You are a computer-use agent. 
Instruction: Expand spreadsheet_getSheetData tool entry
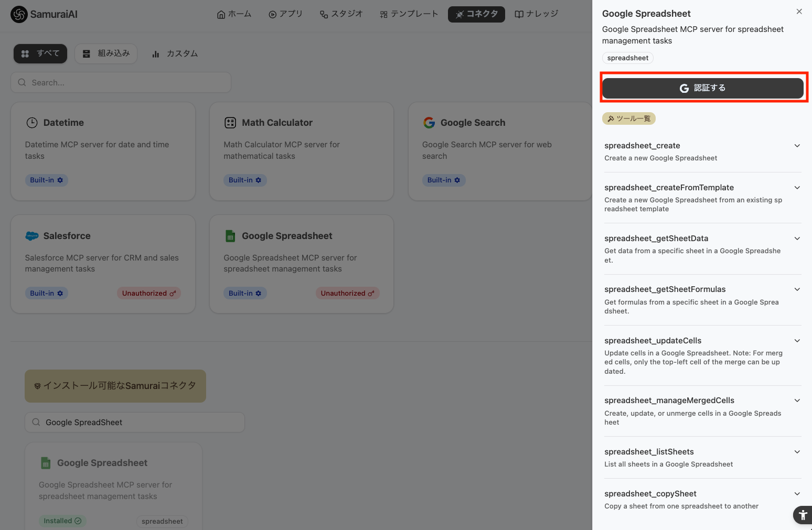pyautogui.click(x=797, y=239)
